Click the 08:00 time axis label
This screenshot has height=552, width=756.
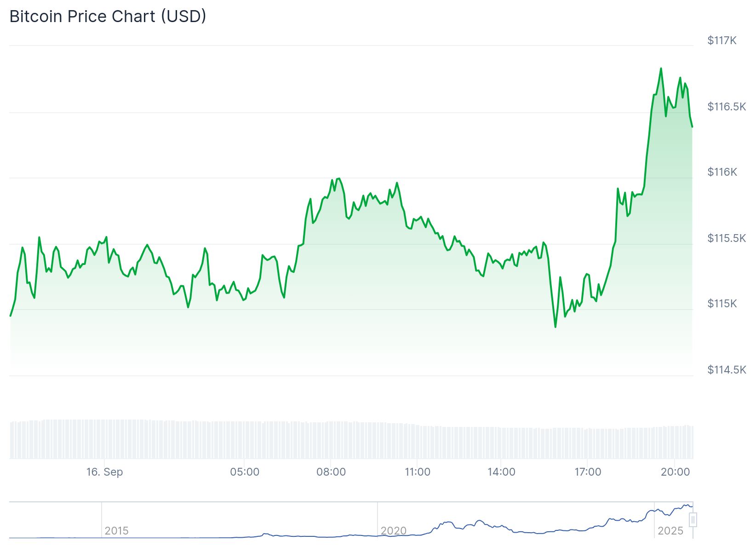[331, 472]
